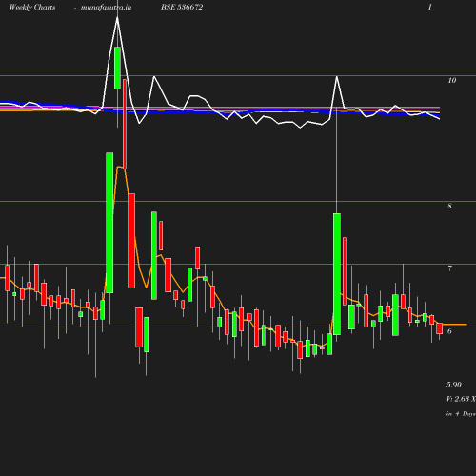476x476 pixels.
Task: Click the 'Weekly Charts' title text
Action: pyautogui.click(x=32, y=7)
